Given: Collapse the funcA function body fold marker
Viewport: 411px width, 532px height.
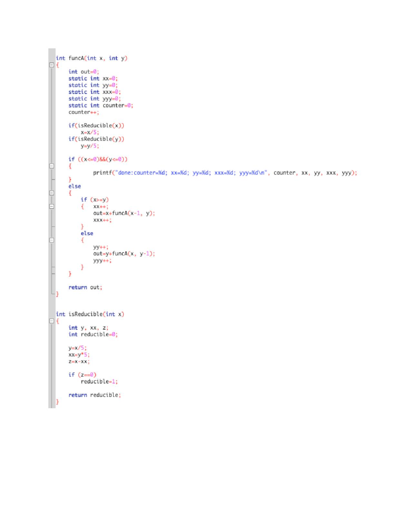Looking at the screenshot, I should tap(51, 65).
